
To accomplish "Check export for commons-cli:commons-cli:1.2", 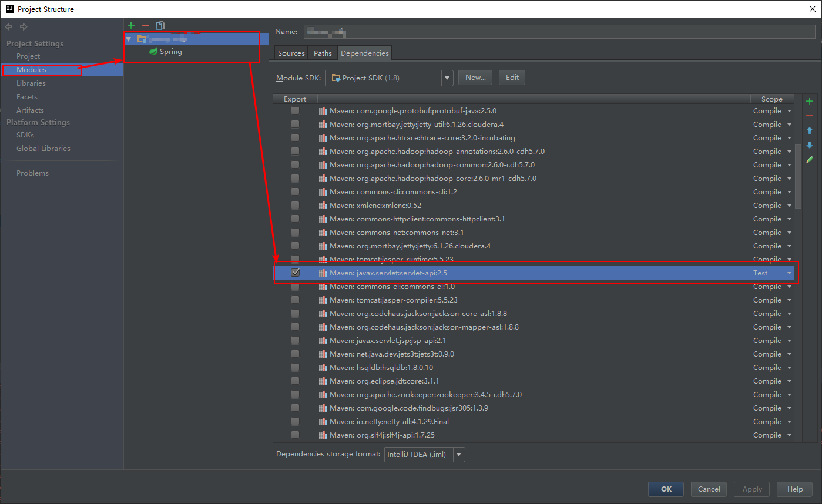I will [x=296, y=191].
